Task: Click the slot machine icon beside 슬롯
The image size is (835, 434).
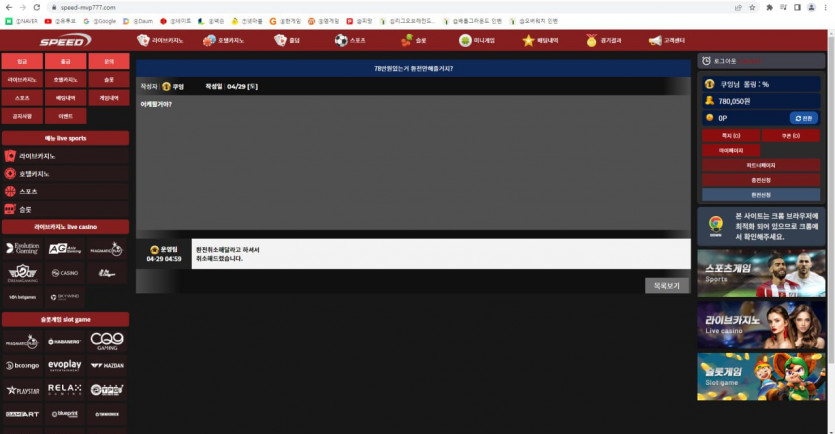Action: coord(10,209)
